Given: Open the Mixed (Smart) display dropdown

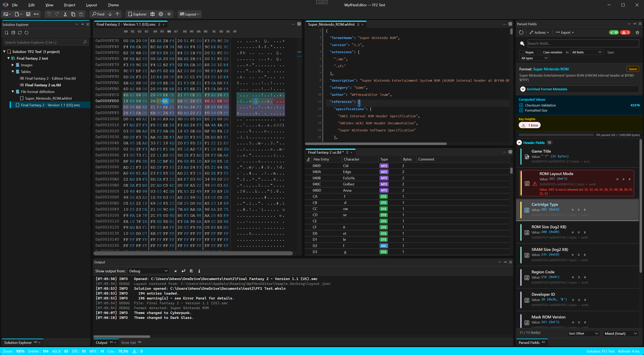Looking at the screenshot, I should point(621,334).
